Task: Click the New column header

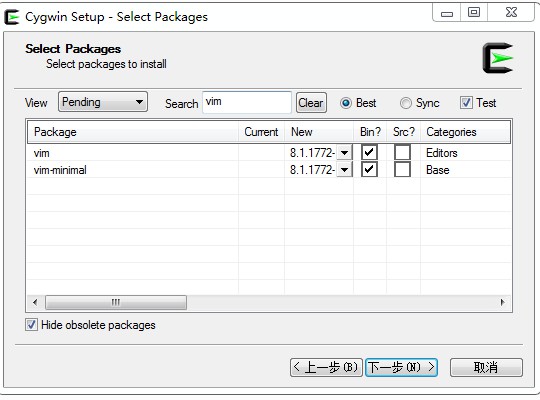Action: click(319, 132)
